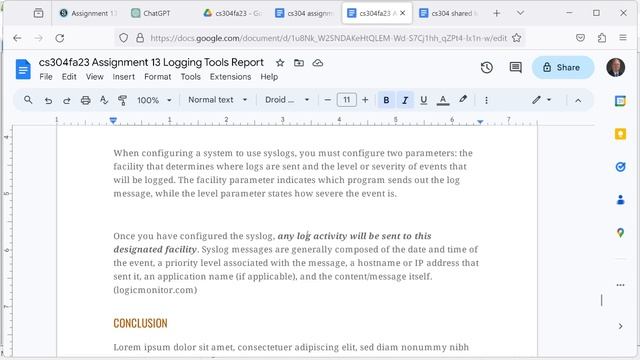
Task: Increase the font size
Action: [x=365, y=100]
